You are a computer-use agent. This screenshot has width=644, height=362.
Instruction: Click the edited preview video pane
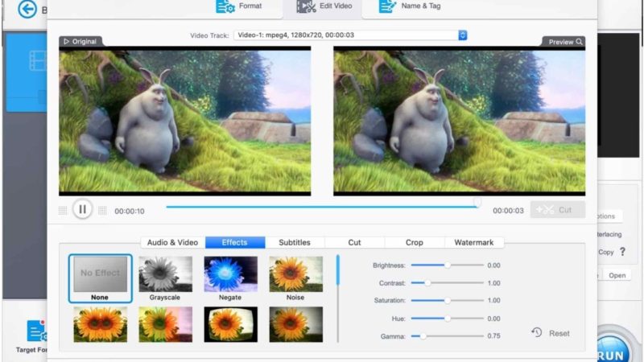pos(459,121)
